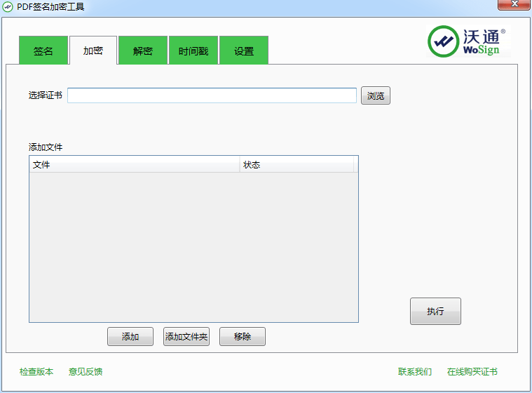Click the 意见反馈 link
This screenshot has width=532, height=393.
coord(86,372)
